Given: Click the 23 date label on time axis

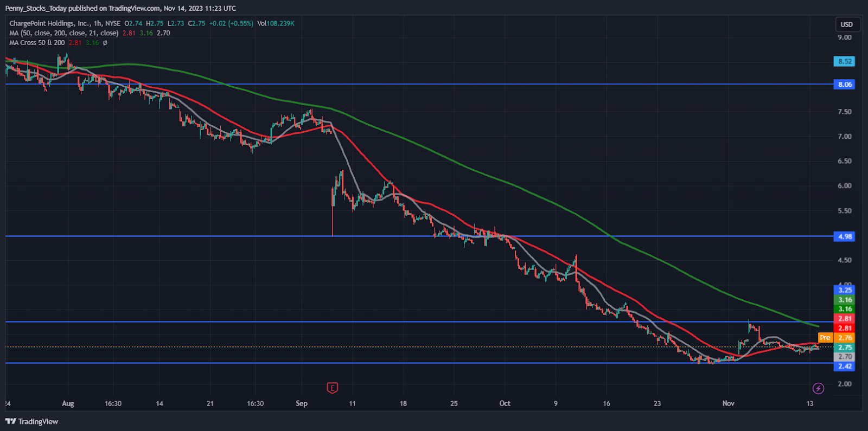Looking at the screenshot, I should 657,403.
